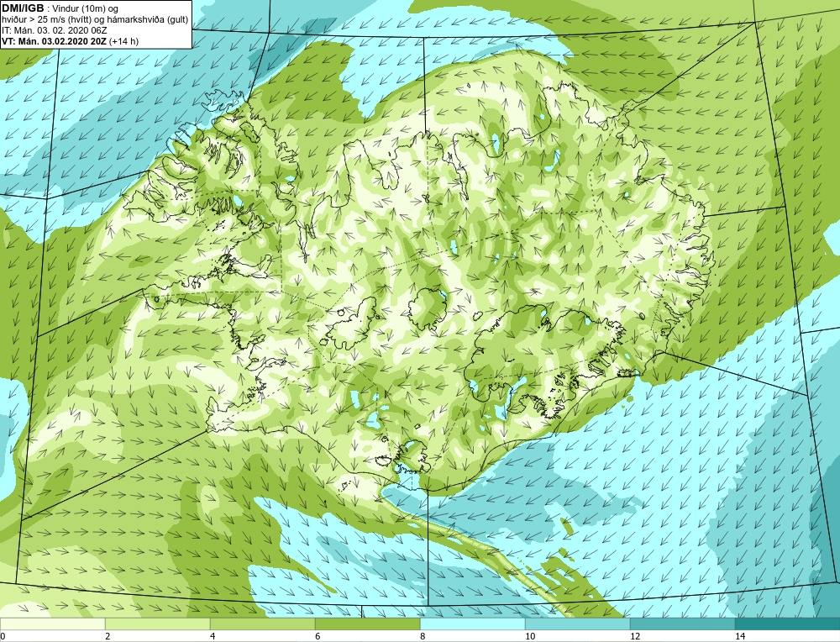Click the darkest teal legend color above 14

(x=788, y=624)
